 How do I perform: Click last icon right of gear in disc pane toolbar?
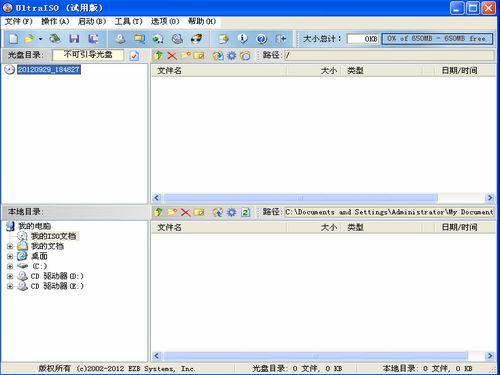(245, 55)
